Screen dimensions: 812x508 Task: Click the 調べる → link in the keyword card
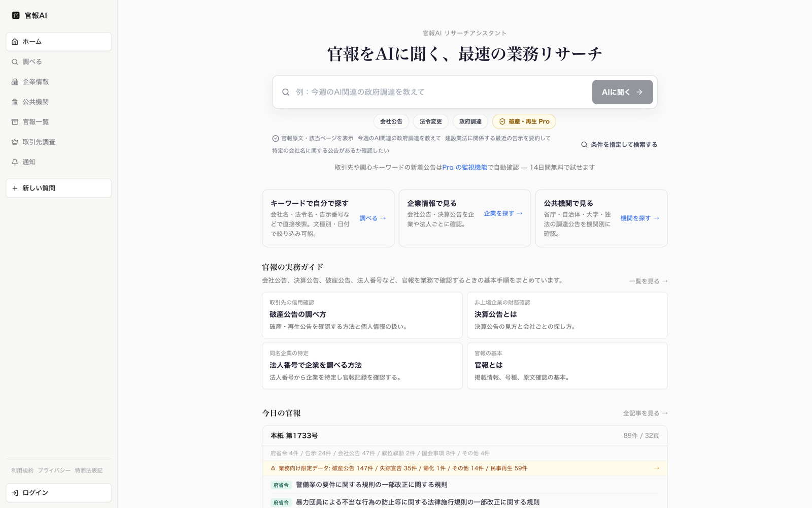(373, 218)
